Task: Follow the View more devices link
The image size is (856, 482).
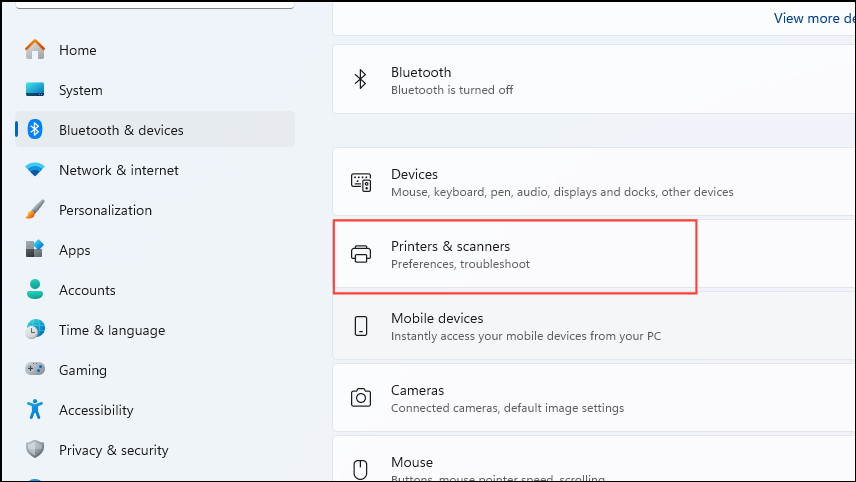Action: click(814, 18)
